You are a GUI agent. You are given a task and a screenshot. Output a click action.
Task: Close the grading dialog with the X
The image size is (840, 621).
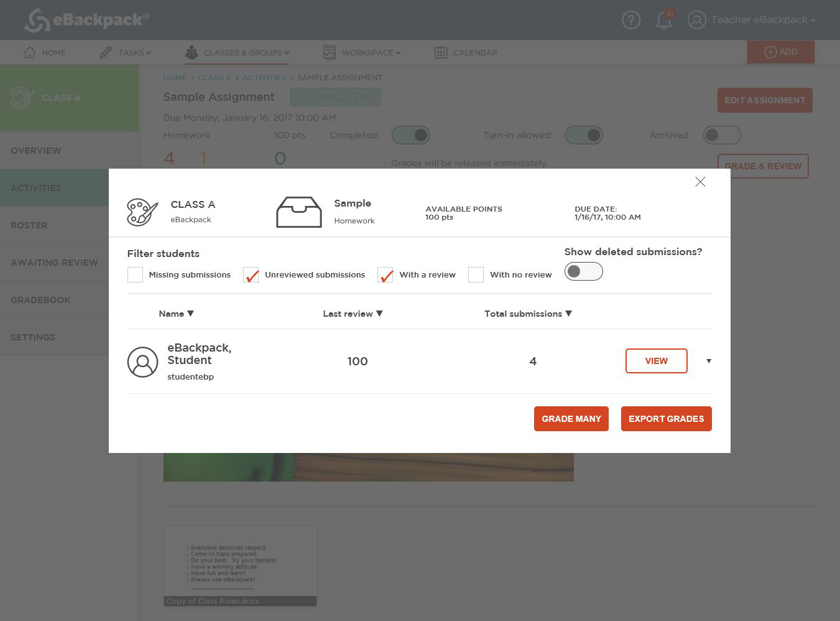click(700, 182)
